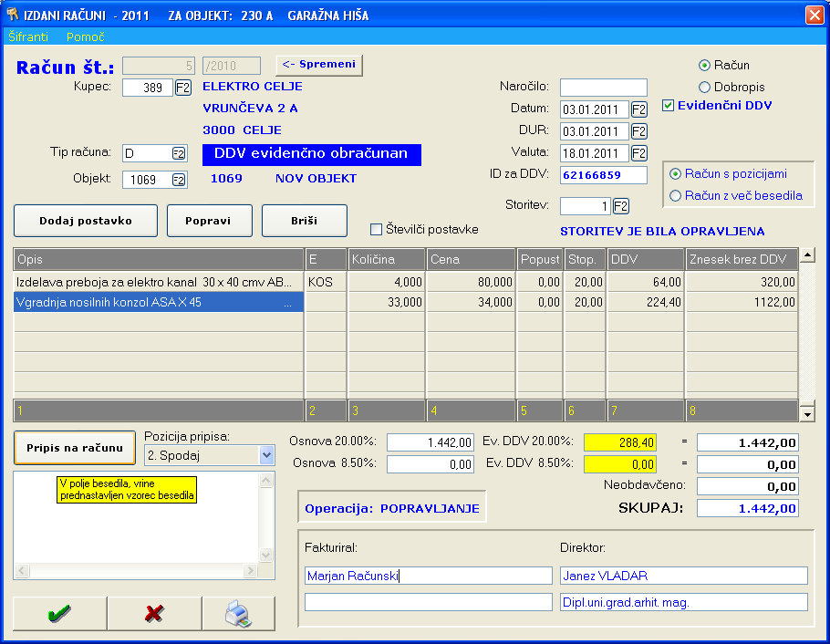The image size is (830, 644).
Task: Open the F2 picker in Tip računa field
Action: pyautogui.click(x=179, y=153)
